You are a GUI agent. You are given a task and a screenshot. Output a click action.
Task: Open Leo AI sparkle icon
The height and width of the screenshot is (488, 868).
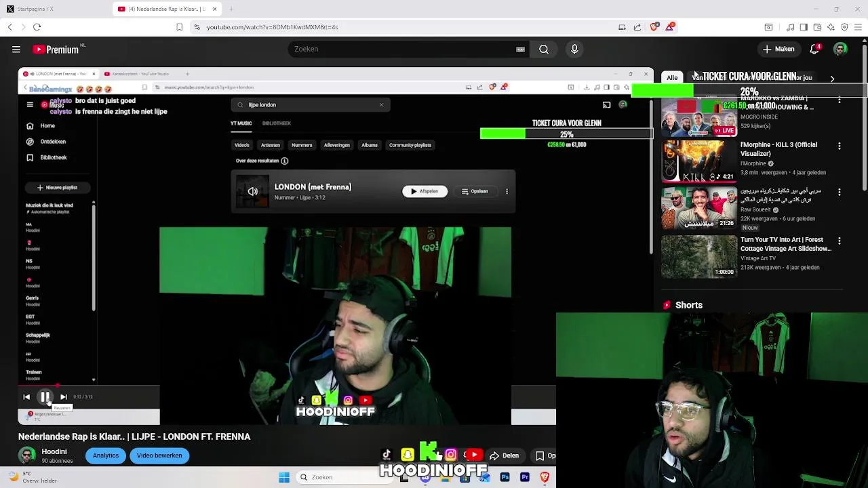click(x=831, y=27)
